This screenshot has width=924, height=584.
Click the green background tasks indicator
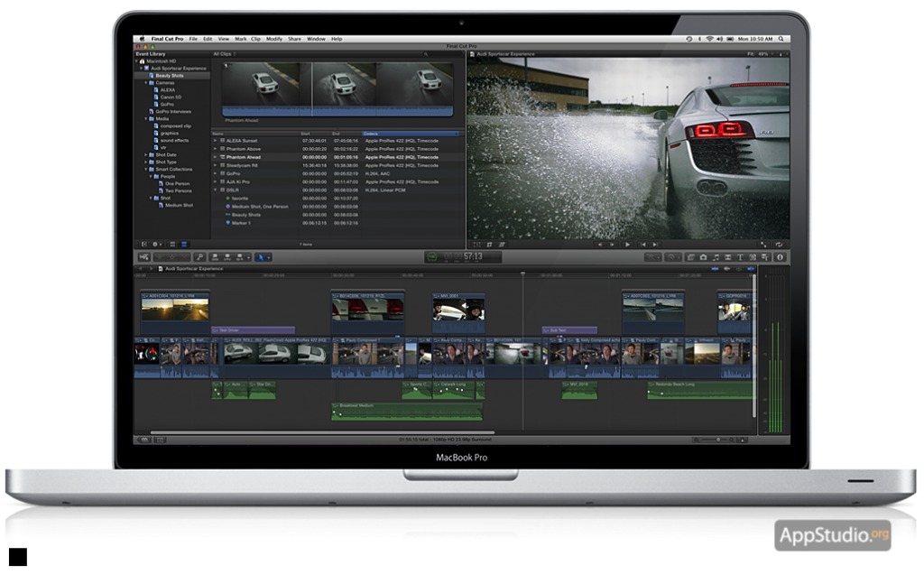tap(431, 257)
